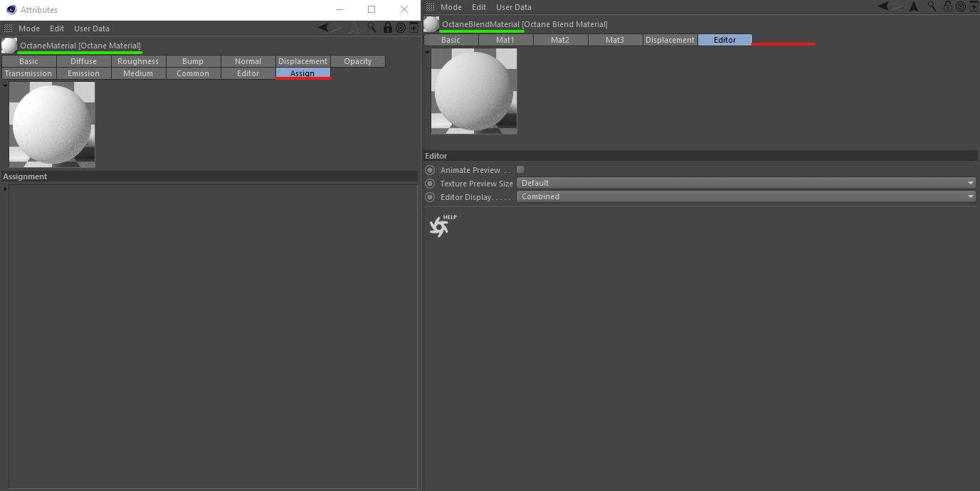Screen dimensions: 980x491
Task: Click OctaneBlendMaterial preview sphere thumbnail
Action: 474,91
